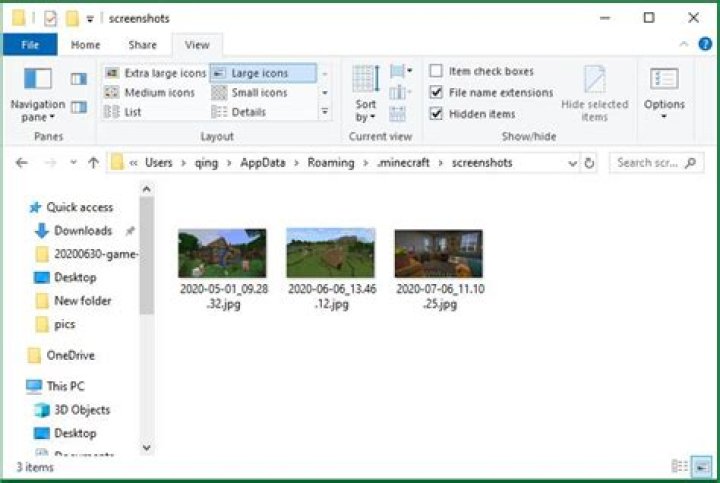Open the blue Help icon
Viewport: 720px width, 483px height.
click(705, 44)
